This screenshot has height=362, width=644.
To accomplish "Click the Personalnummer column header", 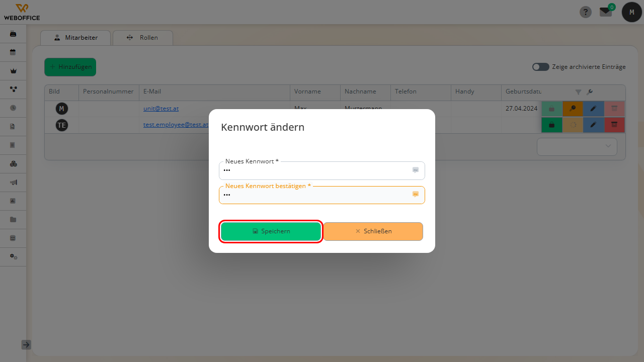I will pos(108,92).
